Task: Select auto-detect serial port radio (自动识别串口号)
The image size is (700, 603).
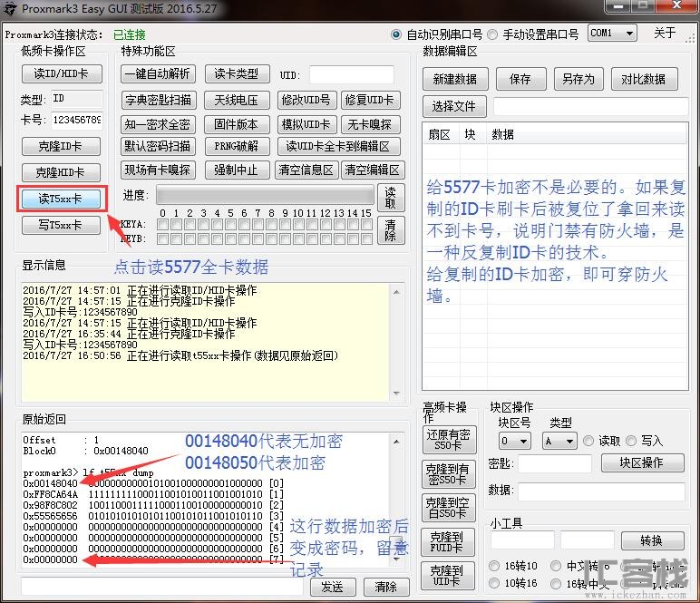Action: click(396, 34)
